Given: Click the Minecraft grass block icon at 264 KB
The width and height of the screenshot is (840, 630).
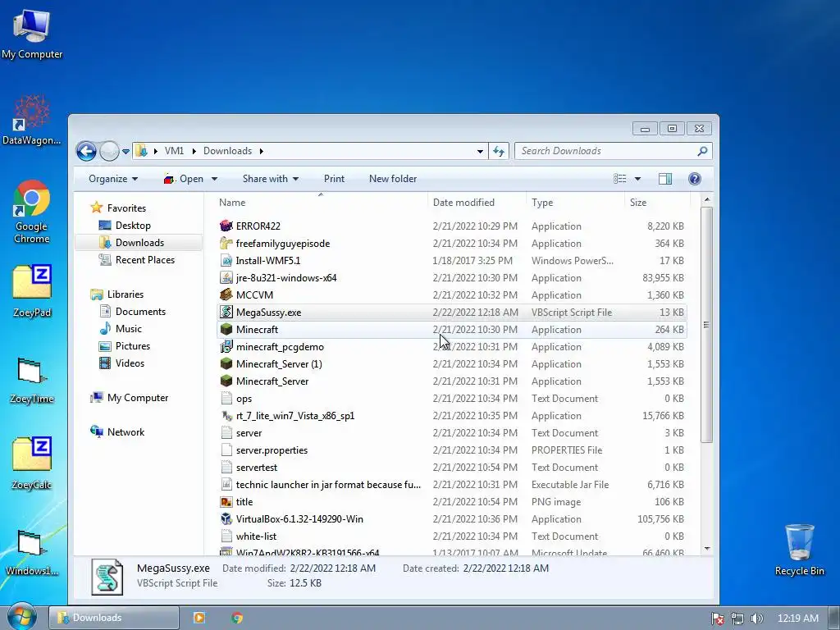Looking at the screenshot, I should tap(226, 330).
